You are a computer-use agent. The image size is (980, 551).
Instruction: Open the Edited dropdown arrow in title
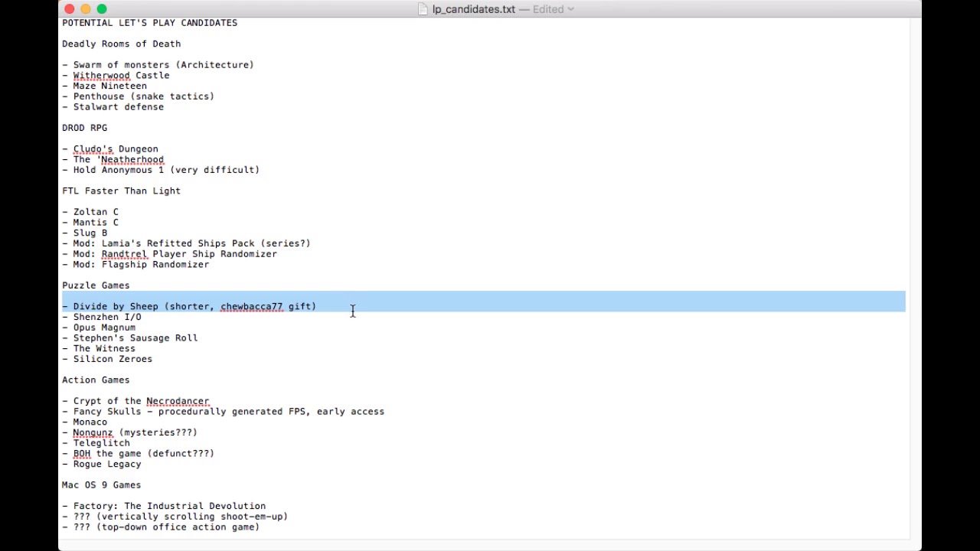point(570,9)
